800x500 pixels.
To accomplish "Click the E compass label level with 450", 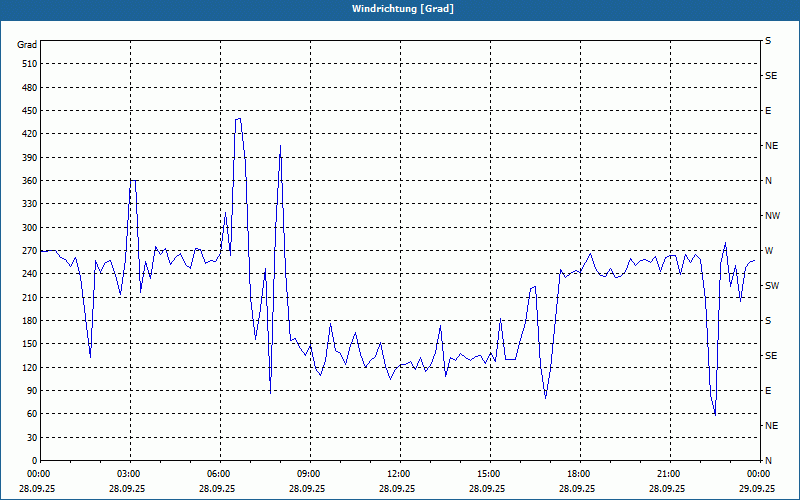I will click(x=768, y=111).
